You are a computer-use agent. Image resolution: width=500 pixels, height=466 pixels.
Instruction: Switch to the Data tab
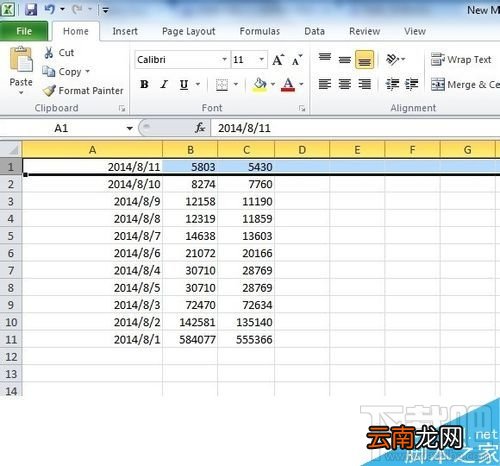pos(314,31)
